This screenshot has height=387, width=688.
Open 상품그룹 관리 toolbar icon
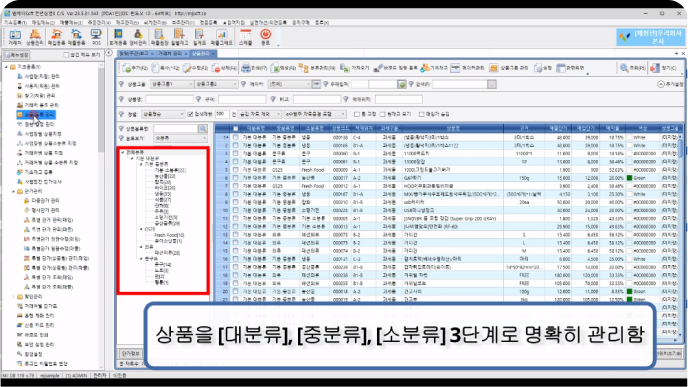pos(509,68)
